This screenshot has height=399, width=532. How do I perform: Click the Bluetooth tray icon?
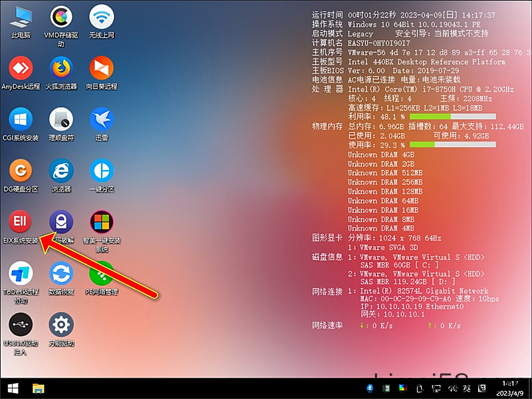click(x=370, y=388)
